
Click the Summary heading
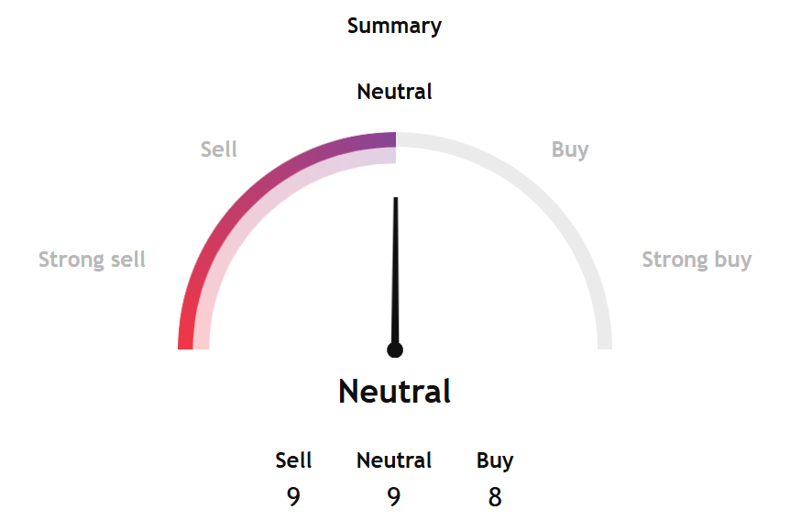(394, 26)
